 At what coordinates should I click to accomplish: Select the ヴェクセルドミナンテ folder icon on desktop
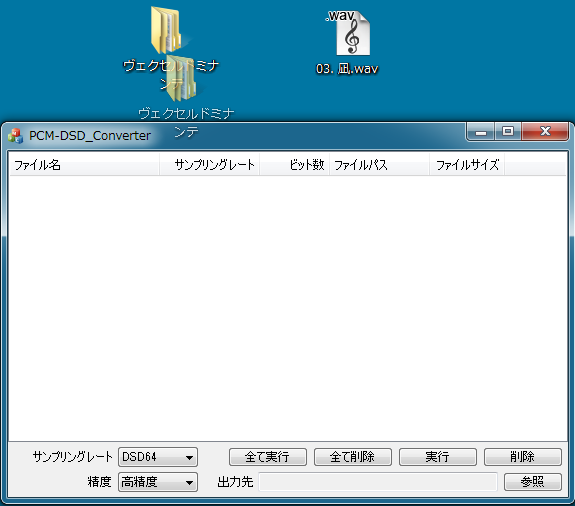point(165,30)
